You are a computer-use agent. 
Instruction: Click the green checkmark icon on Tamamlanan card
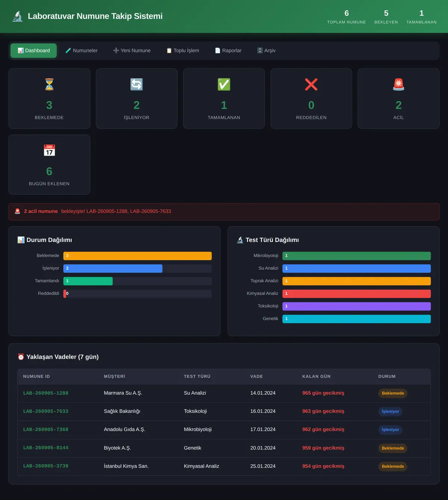224,84
